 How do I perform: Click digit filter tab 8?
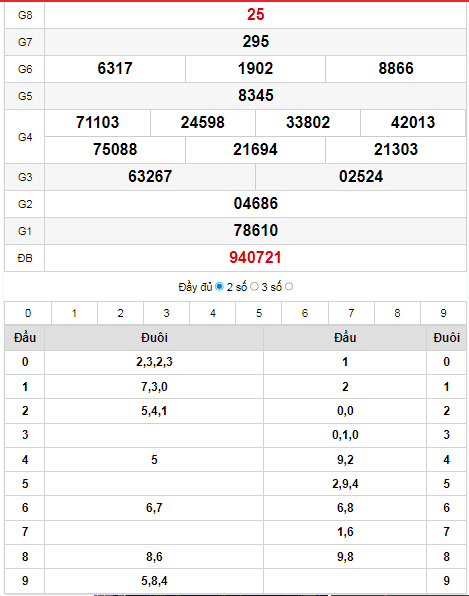pos(397,313)
